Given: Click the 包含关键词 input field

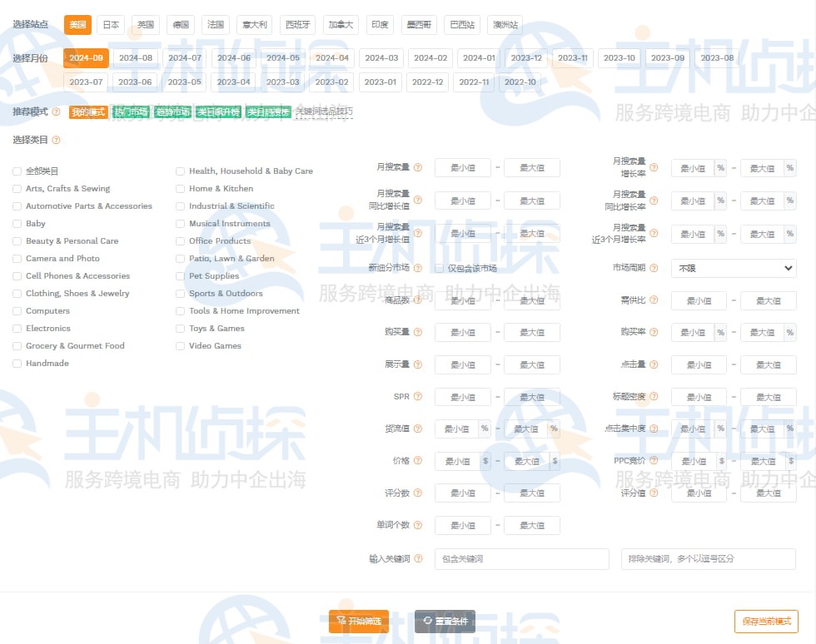Looking at the screenshot, I should tap(521, 558).
